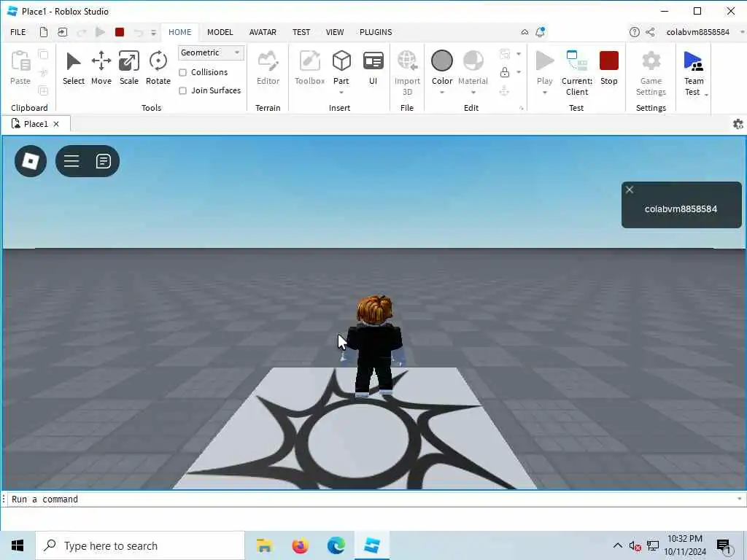Open the hamburger menu in viewport
The width and height of the screenshot is (747, 560).
point(71,161)
